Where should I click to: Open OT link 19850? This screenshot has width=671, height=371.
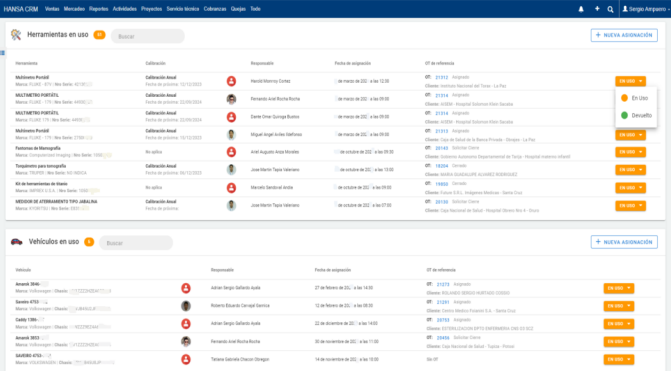441,184
